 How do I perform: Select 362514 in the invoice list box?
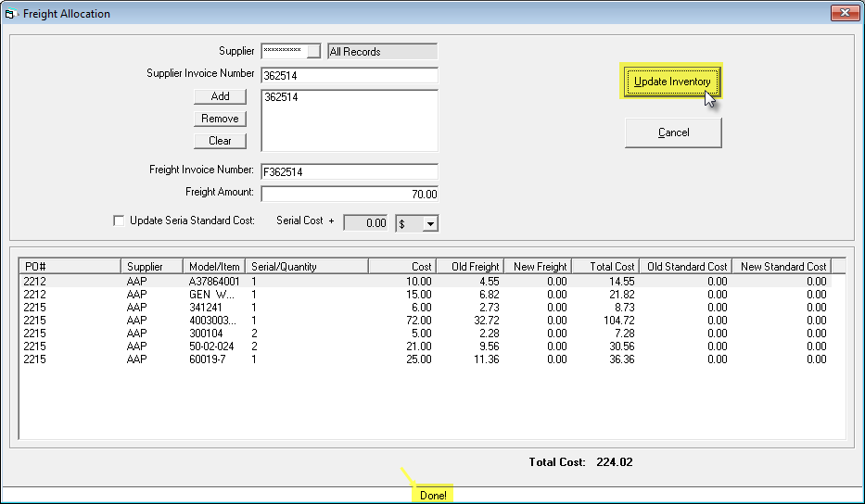click(281, 97)
